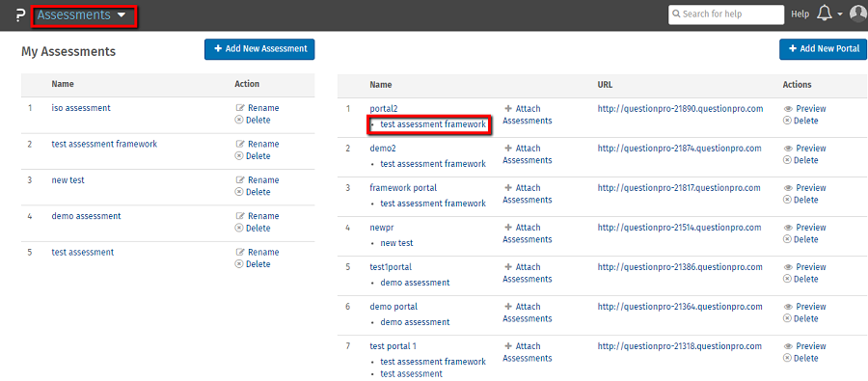Delete the demo2 portal
Viewport: 868px width, 381px height.
tap(800, 160)
